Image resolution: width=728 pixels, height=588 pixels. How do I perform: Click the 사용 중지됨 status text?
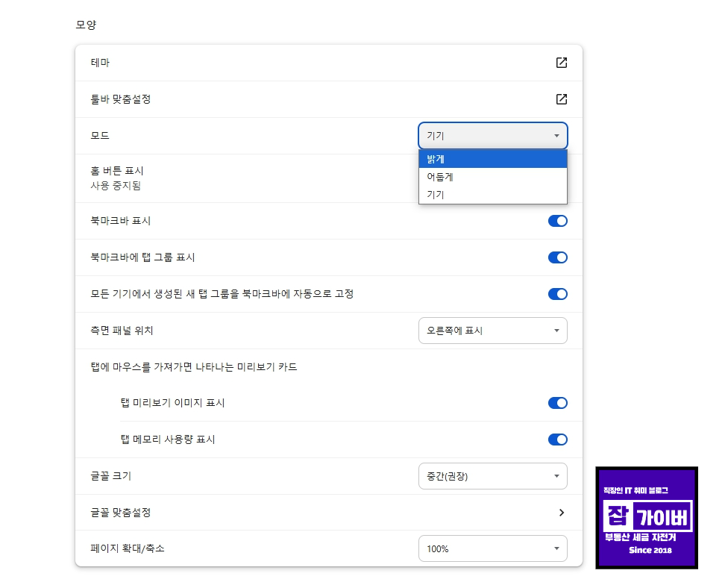click(116, 186)
